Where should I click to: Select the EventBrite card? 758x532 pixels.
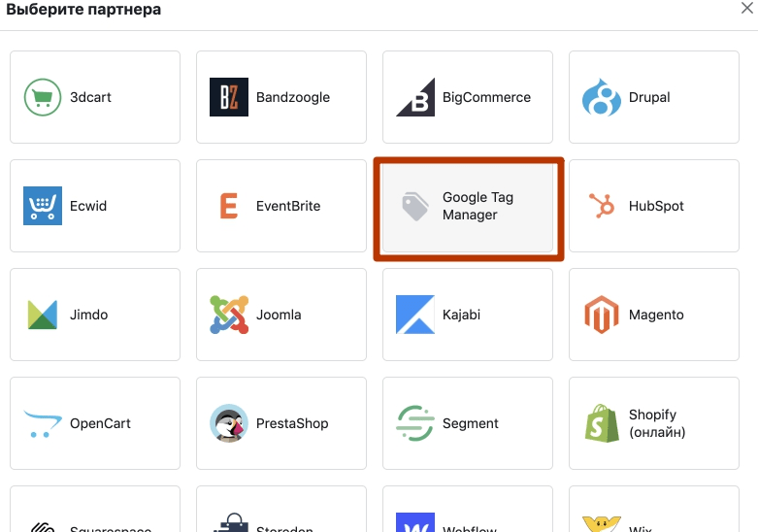pyautogui.click(x=281, y=206)
